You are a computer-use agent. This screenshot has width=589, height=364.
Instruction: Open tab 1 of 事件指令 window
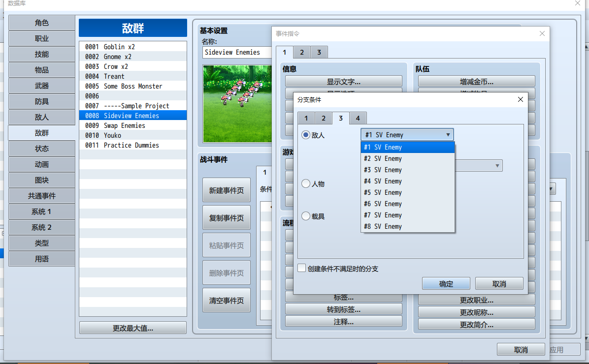tap(284, 52)
